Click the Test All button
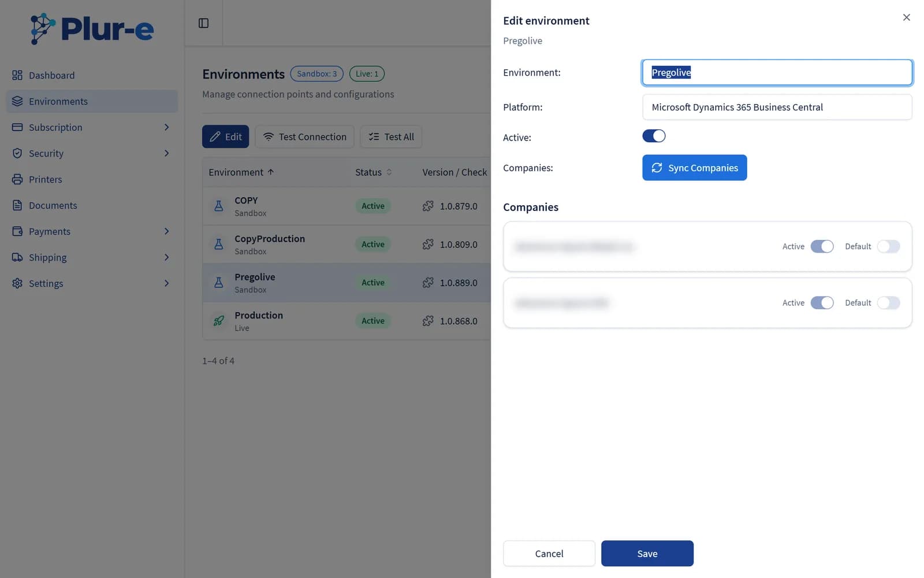This screenshot has width=924, height=578. point(391,136)
